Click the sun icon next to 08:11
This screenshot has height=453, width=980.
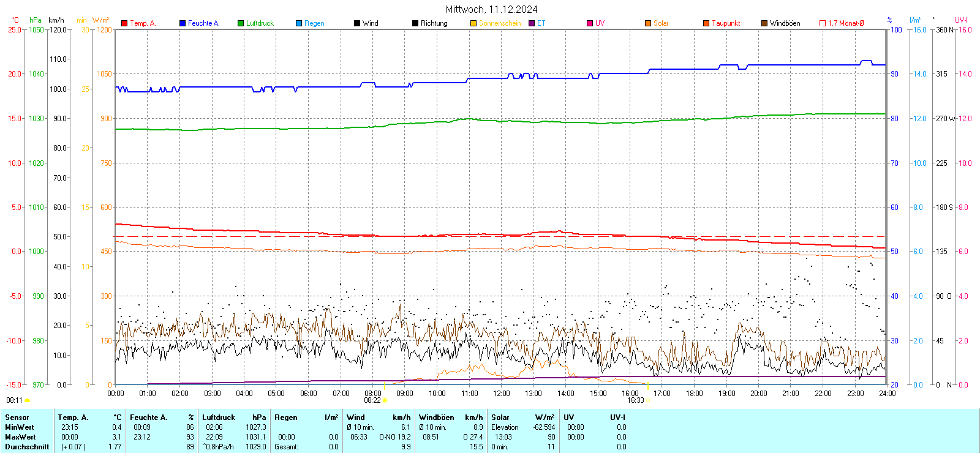(27, 400)
